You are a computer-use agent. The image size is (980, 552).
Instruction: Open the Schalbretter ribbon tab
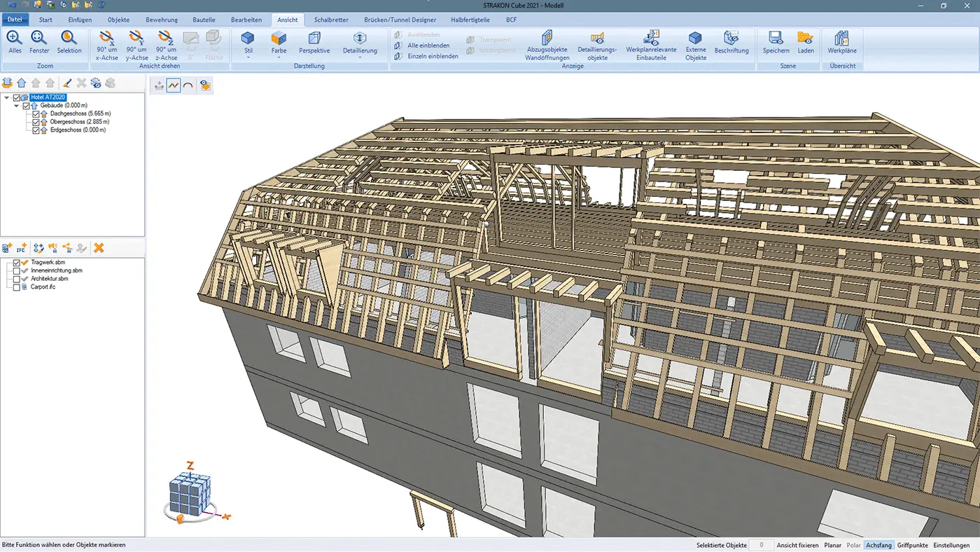click(331, 20)
